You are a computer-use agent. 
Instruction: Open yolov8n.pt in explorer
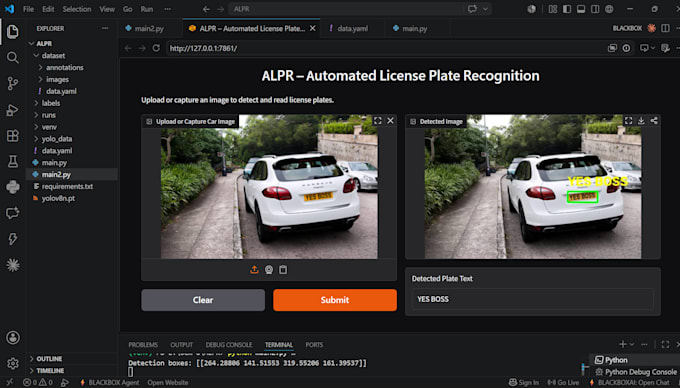[58, 198]
